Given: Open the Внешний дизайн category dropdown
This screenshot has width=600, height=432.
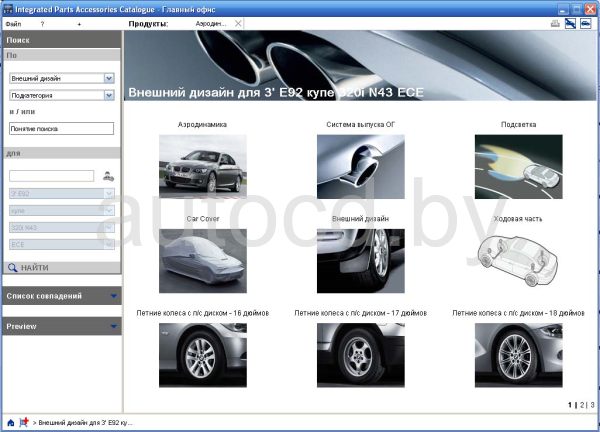Looking at the screenshot, I should 109,78.
